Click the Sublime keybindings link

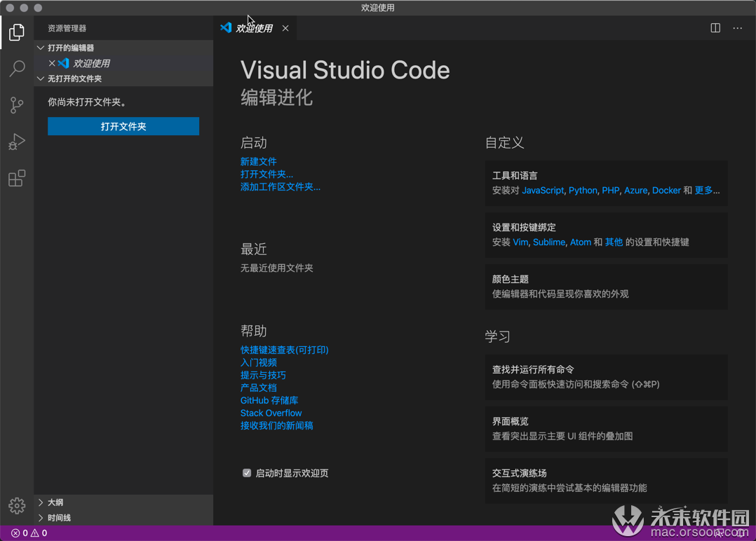tap(548, 242)
